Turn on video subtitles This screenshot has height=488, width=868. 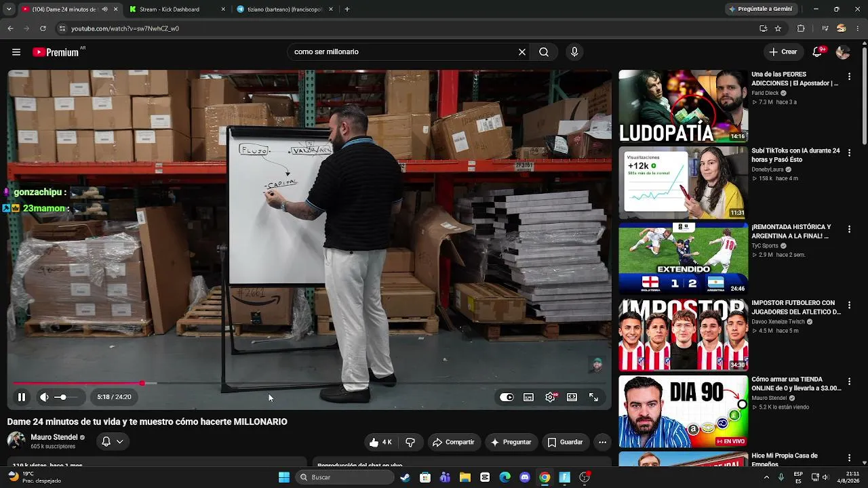click(x=528, y=397)
